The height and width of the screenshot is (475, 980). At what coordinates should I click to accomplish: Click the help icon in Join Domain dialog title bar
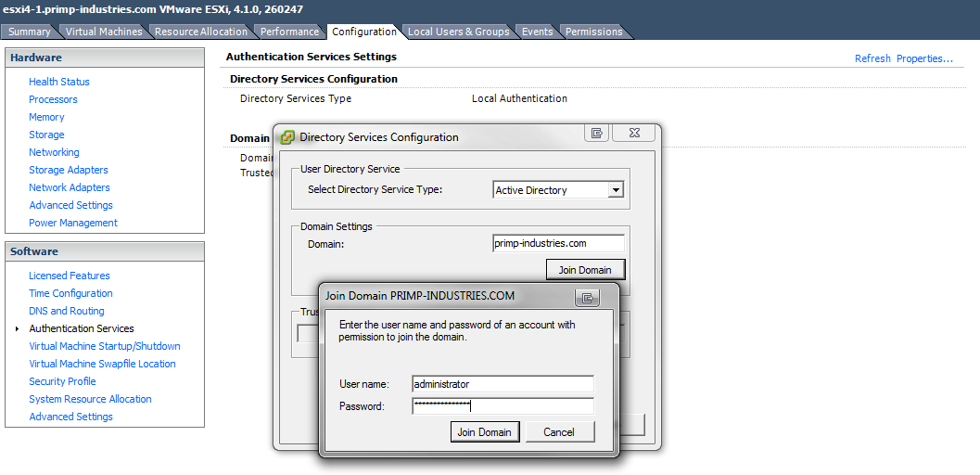tap(587, 298)
